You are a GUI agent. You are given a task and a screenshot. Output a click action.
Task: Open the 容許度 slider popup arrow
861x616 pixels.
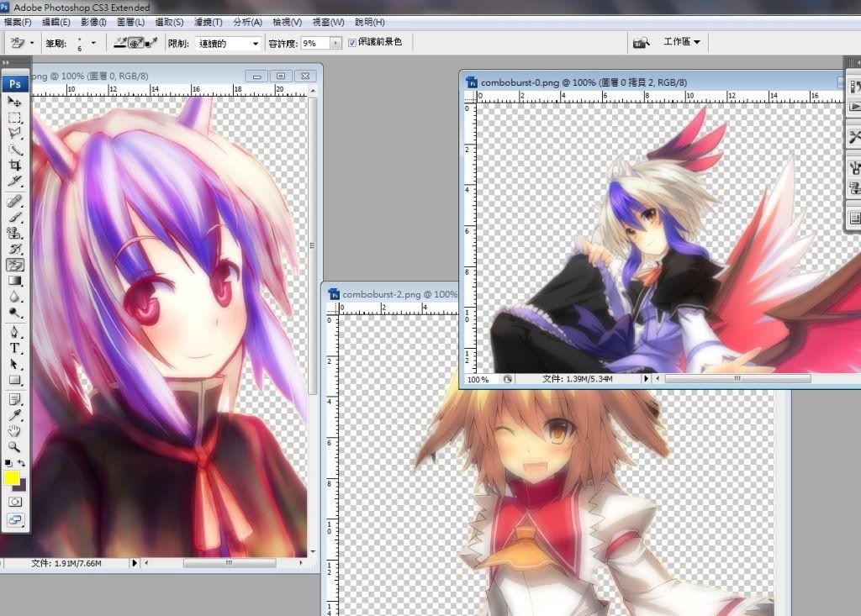click(x=335, y=43)
